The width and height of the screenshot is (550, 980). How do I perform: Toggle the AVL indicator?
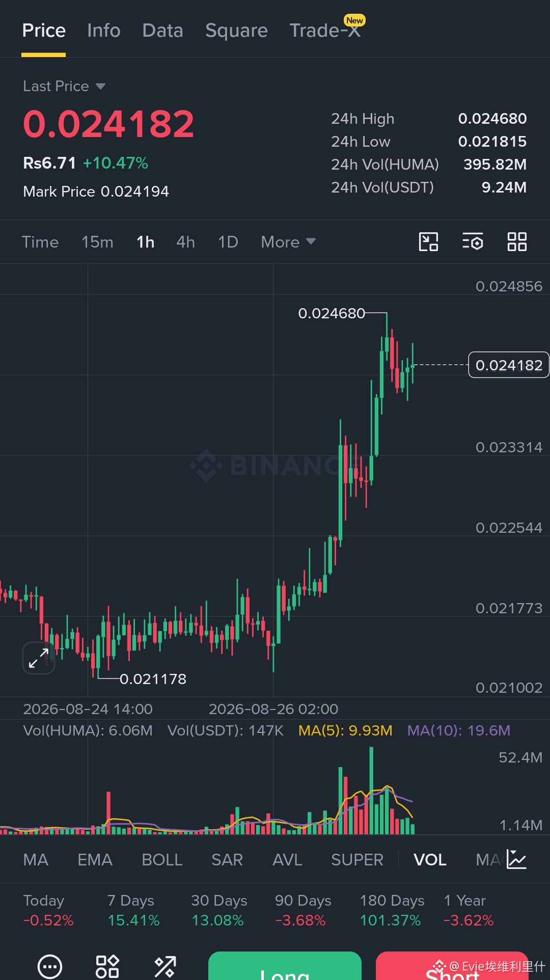click(x=287, y=860)
